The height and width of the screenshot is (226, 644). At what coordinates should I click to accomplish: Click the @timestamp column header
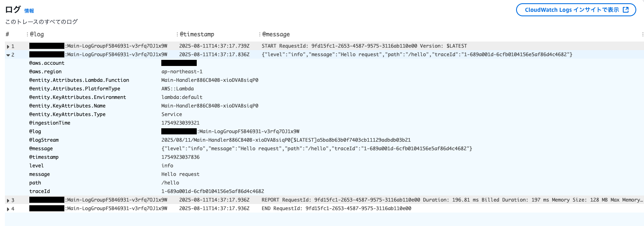[197, 34]
